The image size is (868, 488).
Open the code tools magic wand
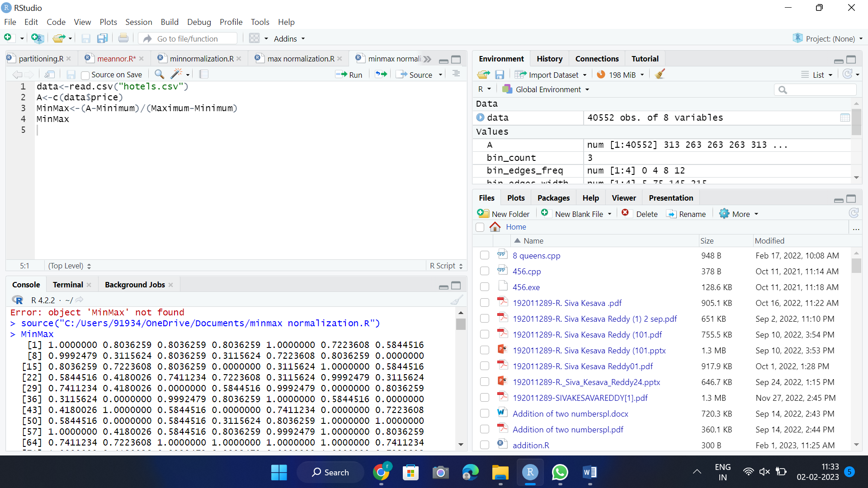tap(176, 74)
